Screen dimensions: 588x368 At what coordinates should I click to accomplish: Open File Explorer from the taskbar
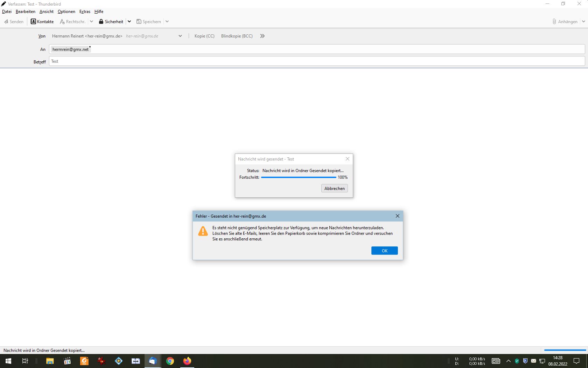click(x=50, y=361)
